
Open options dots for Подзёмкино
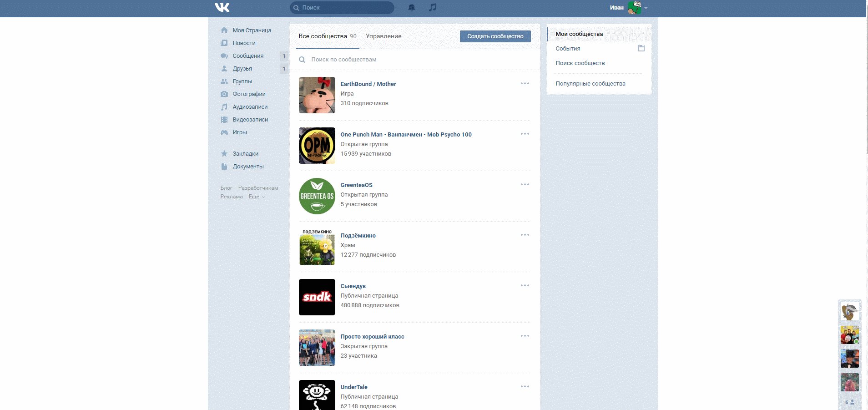click(525, 235)
